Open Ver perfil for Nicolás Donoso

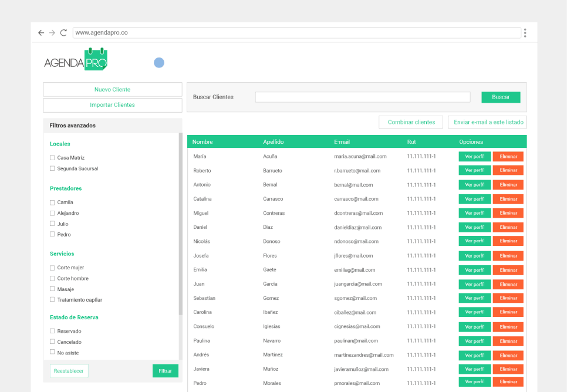click(475, 241)
